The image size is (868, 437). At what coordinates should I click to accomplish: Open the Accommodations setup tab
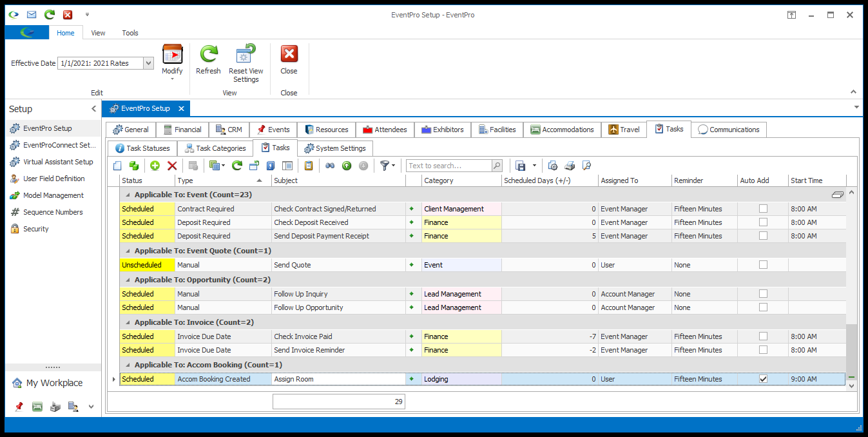pos(562,130)
